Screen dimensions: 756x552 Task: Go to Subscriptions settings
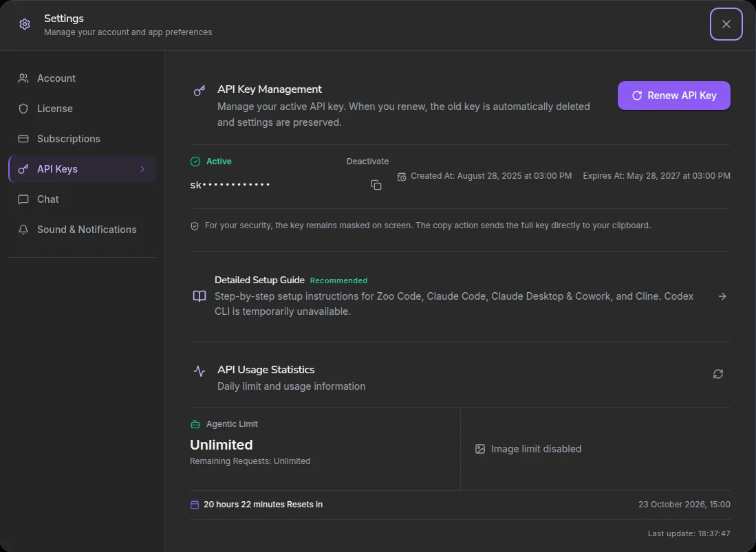(x=82, y=139)
